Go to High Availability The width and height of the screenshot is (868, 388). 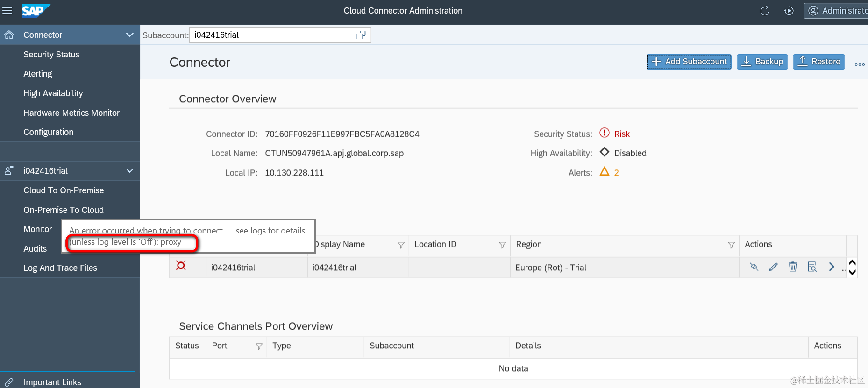tap(53, 93)
